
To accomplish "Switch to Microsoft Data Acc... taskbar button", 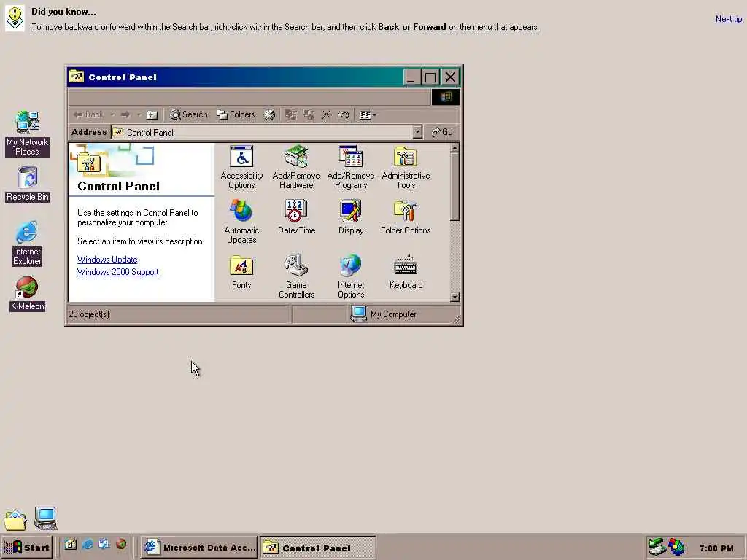I will click(x=200, y=548).
